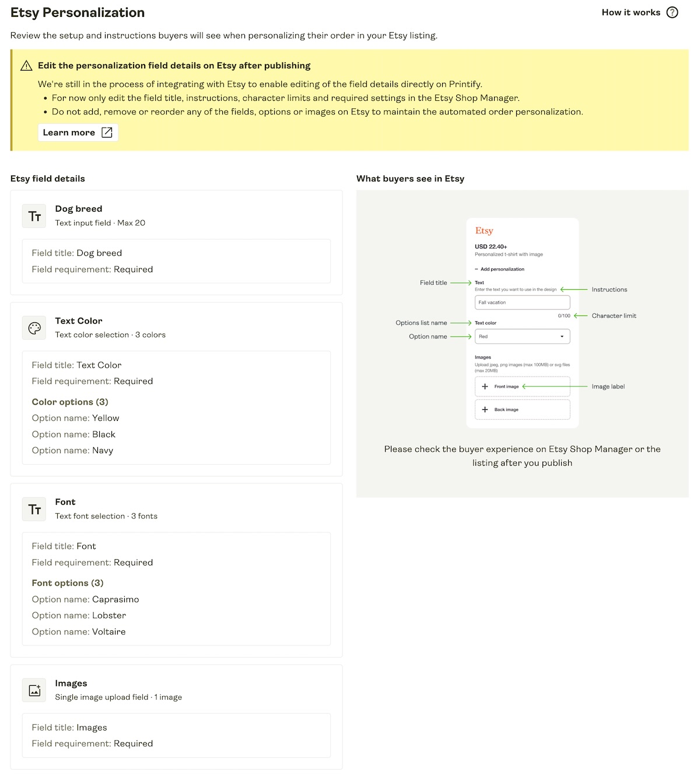This screenshot has width=700, height=776.
Task: Click the 'Option name' annotation label in preview
Action: click(x=428, y=336)
